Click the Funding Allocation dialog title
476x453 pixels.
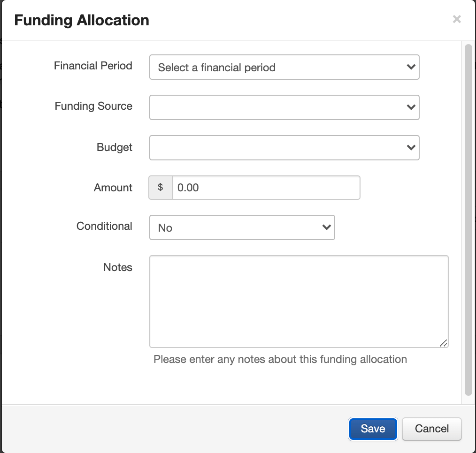[82, 20]
